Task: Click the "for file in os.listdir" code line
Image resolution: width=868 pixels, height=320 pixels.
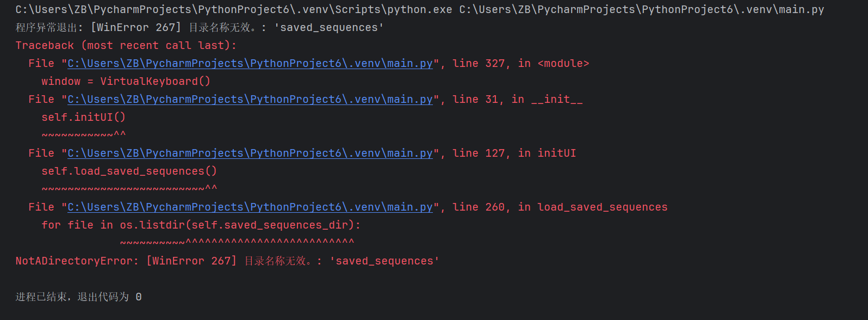Action: click(201, 225)
